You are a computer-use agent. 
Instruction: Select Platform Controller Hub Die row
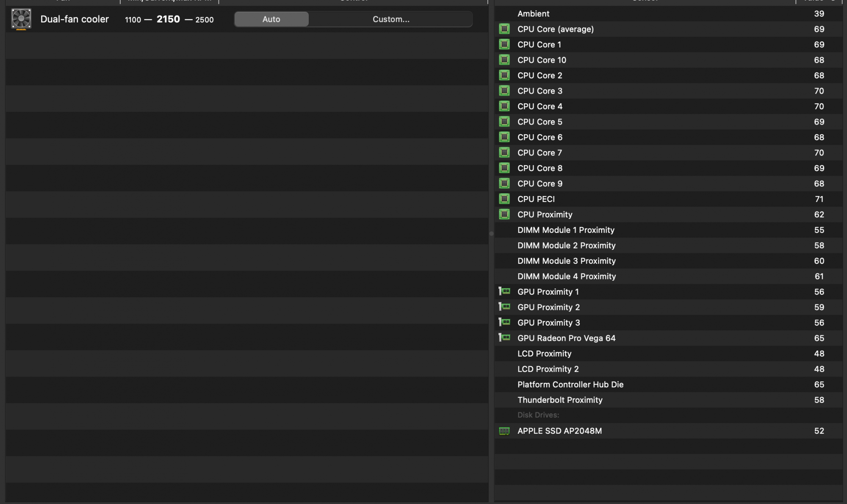pos(570,385)
